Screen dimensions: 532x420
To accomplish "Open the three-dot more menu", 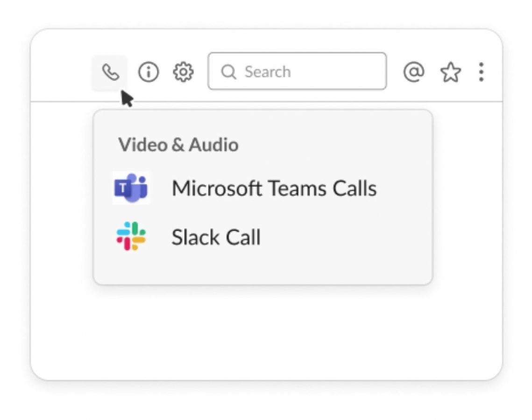I will point(481,72).
